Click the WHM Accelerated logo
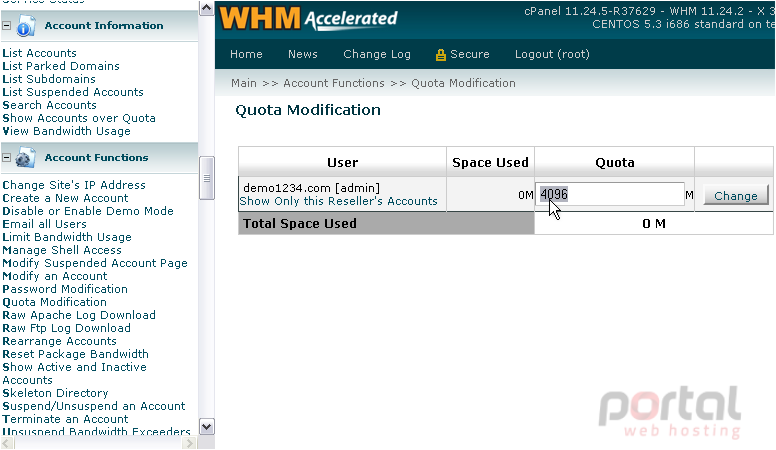776x450 pixels. click(308, 19)
